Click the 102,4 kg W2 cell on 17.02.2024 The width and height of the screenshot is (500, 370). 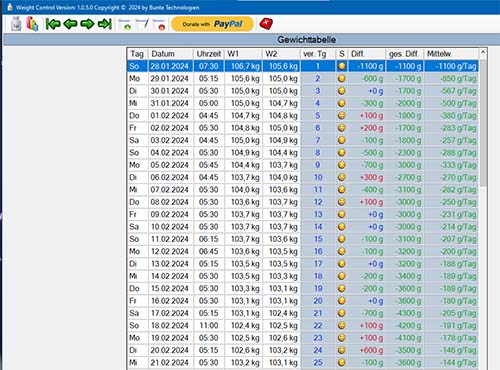pyautogui.click(x=281, y=313)
